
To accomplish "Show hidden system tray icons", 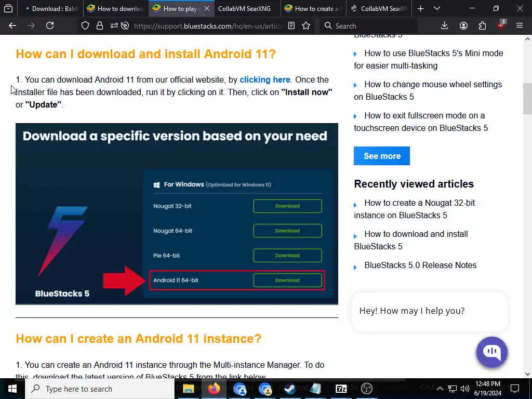I will pyautogui.click(x=440, y=389).
